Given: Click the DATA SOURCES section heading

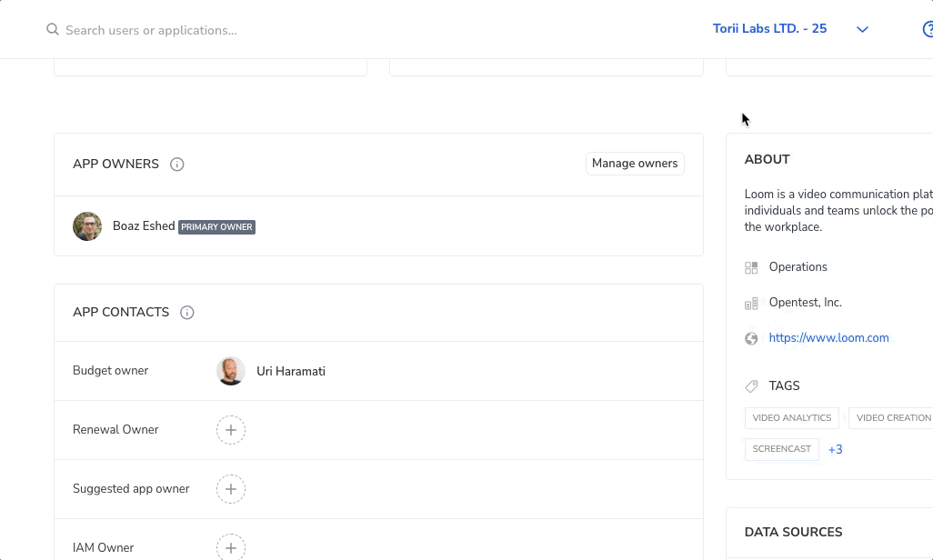Looking at the screenshot, I should (x=793, y=532).
